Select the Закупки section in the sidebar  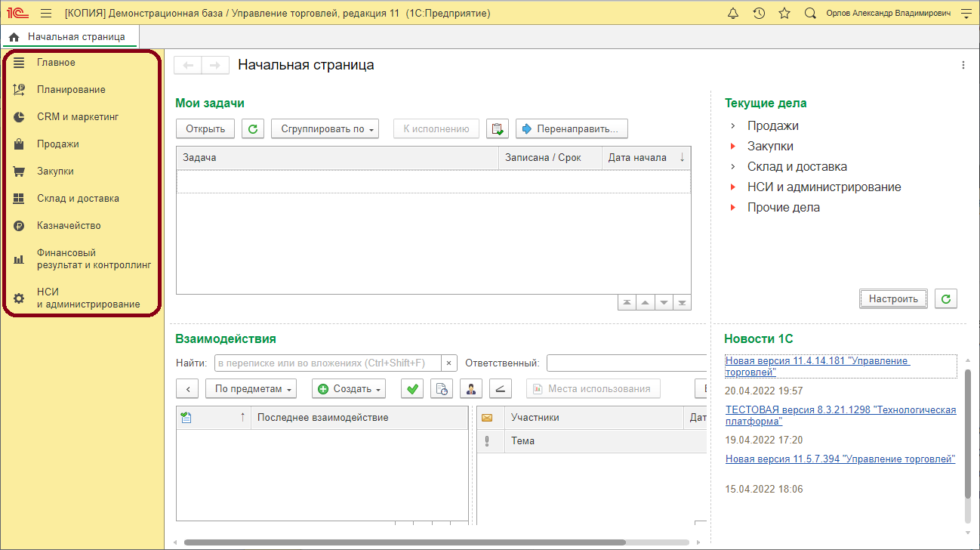(59, 171)
